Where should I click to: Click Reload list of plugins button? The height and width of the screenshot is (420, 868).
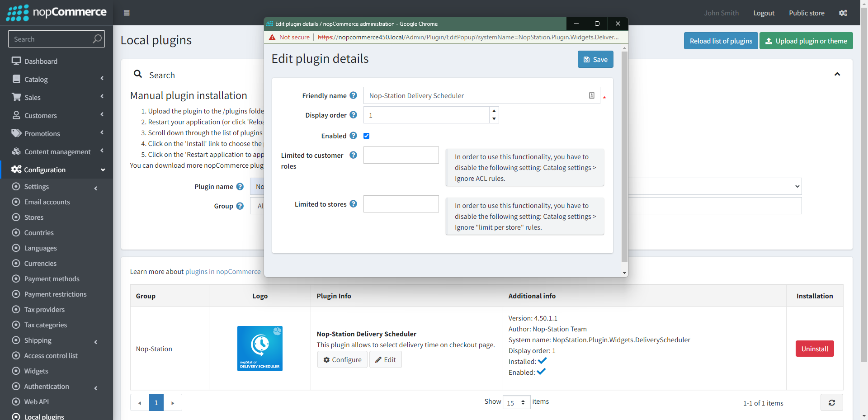[721, 41]
